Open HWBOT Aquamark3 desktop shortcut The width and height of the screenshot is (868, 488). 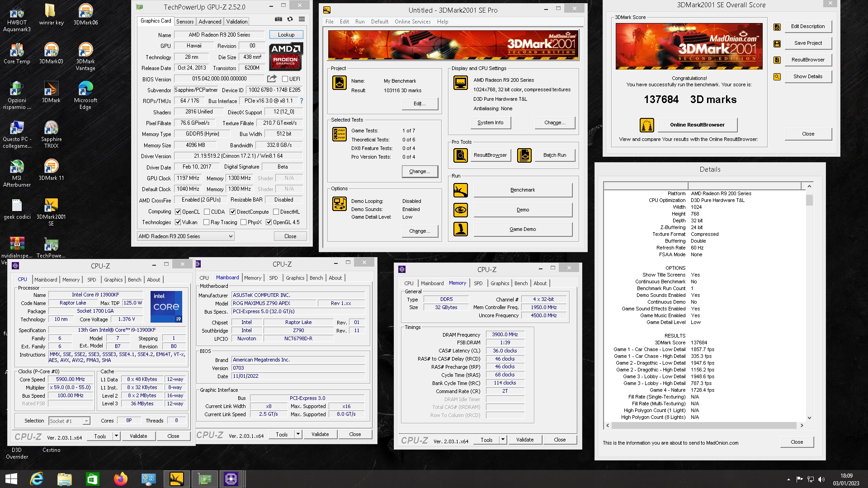(x=17, y=18)
